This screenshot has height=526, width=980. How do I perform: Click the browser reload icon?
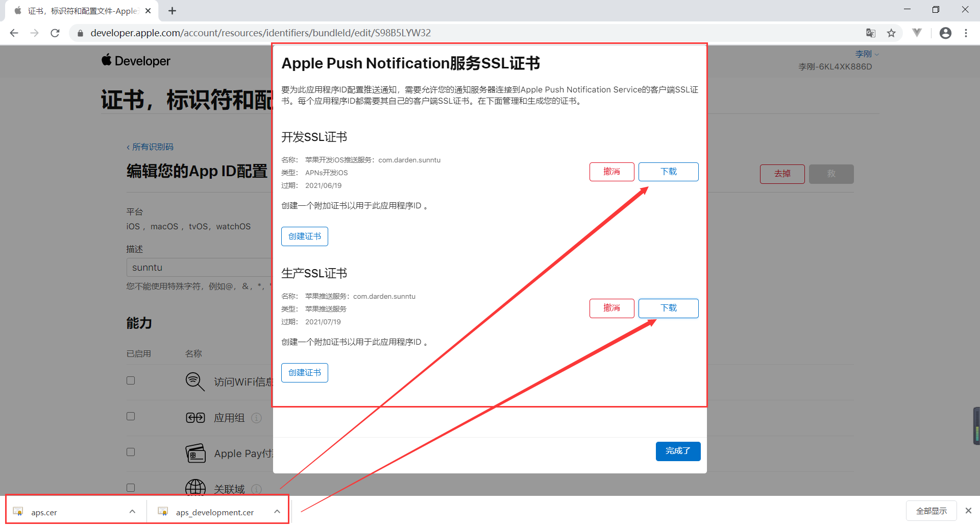[55, 33]
